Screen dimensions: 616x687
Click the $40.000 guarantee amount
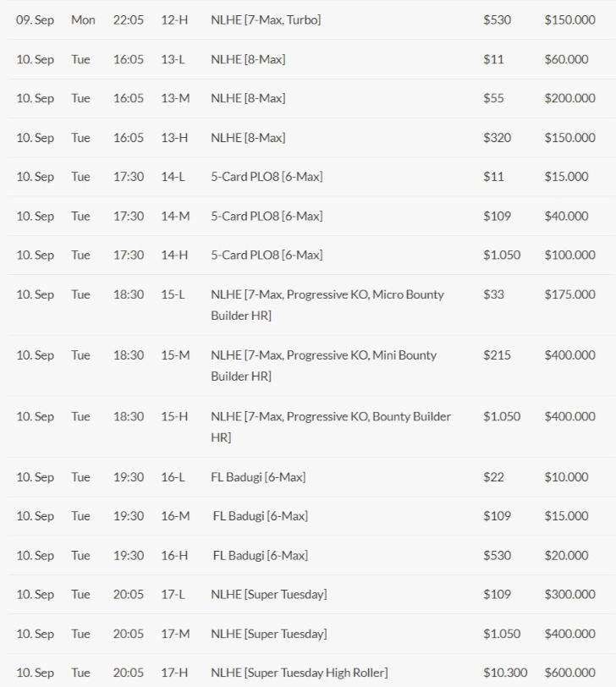click(566, 216)
